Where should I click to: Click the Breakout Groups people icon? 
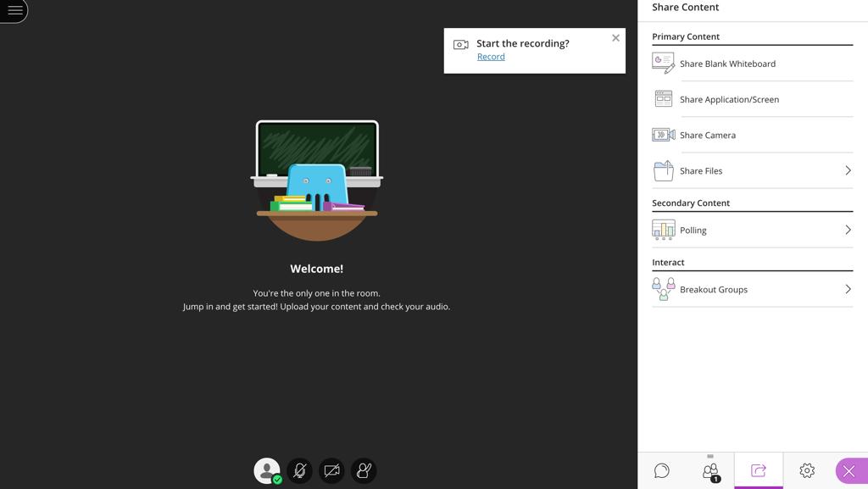tap(663, 289)
